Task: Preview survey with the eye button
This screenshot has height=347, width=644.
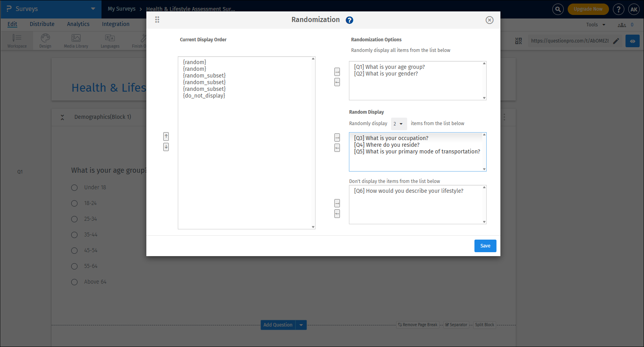Action: coord(633,41)
